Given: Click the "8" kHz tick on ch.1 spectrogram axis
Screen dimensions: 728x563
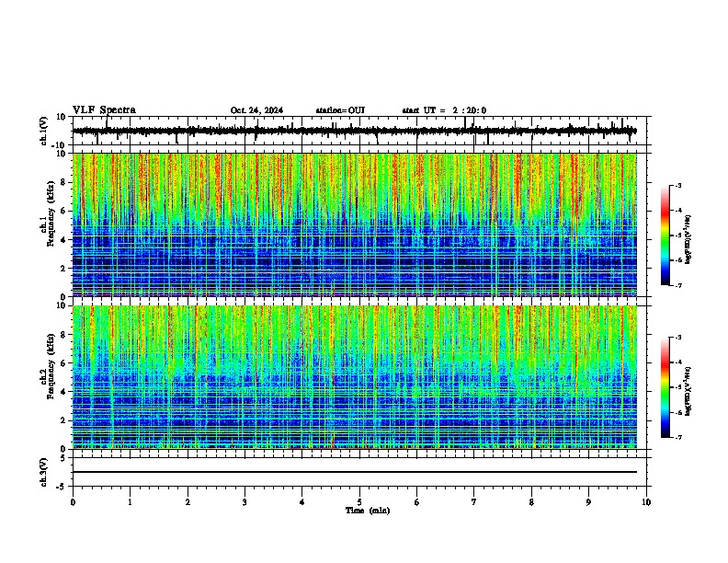Looking at the screenshot, I should coord(63,182).
